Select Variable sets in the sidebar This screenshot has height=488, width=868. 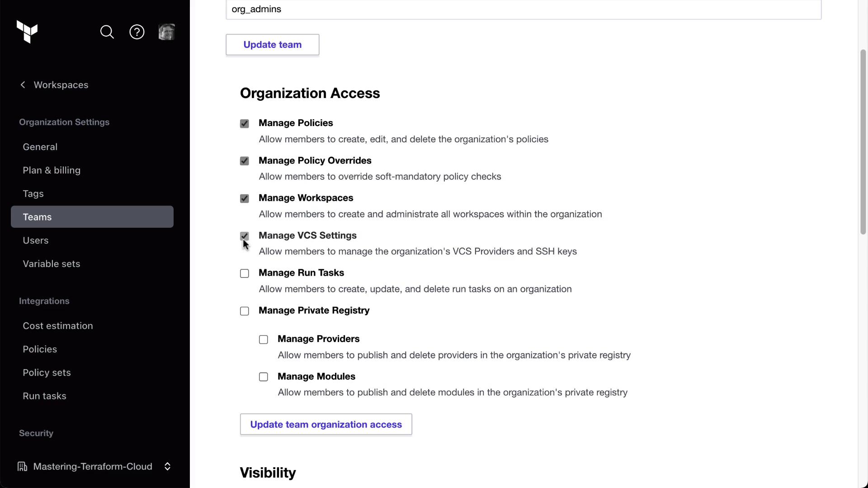point(52,264)
